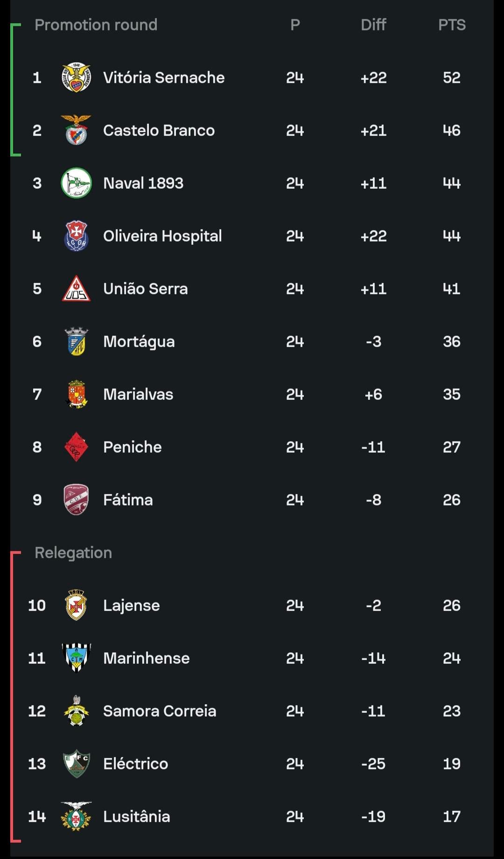Tap the Relegation section label

coord(73,553)
